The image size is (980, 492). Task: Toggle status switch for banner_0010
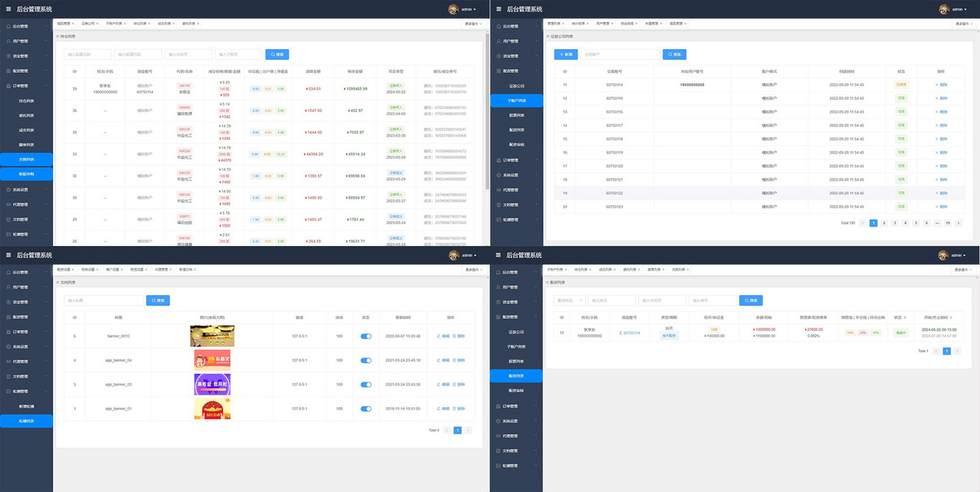click(x=366, y=336)
